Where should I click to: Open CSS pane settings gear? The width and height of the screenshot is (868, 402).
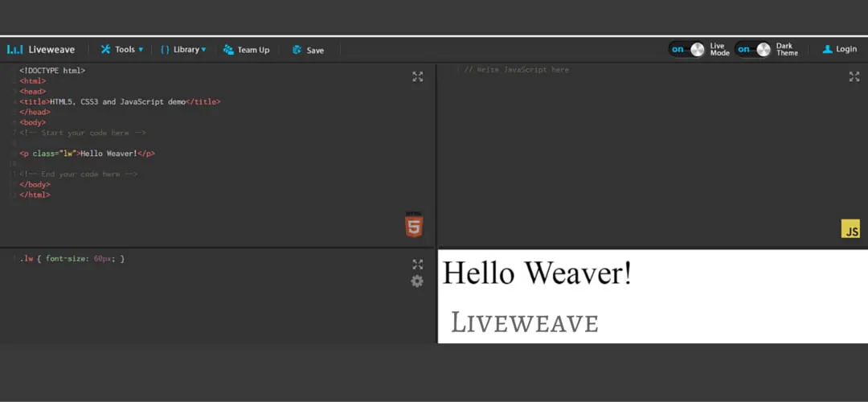[x=417, y=281]
